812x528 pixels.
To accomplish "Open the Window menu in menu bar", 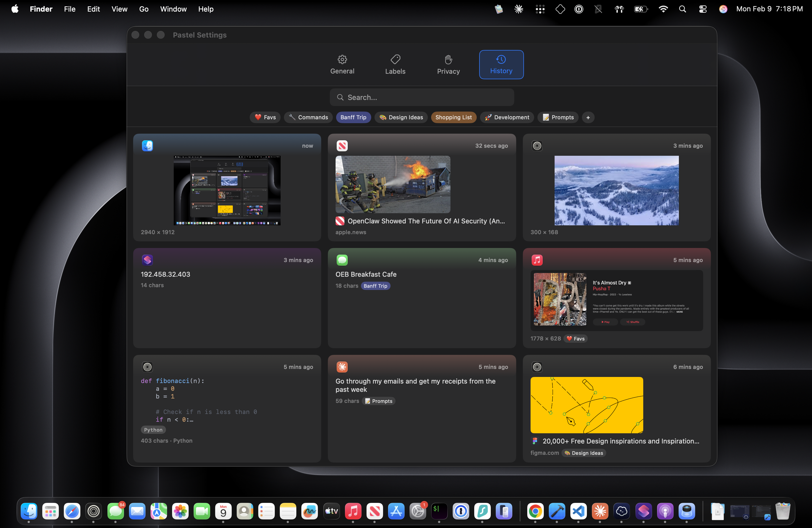I will click(173, 9).
